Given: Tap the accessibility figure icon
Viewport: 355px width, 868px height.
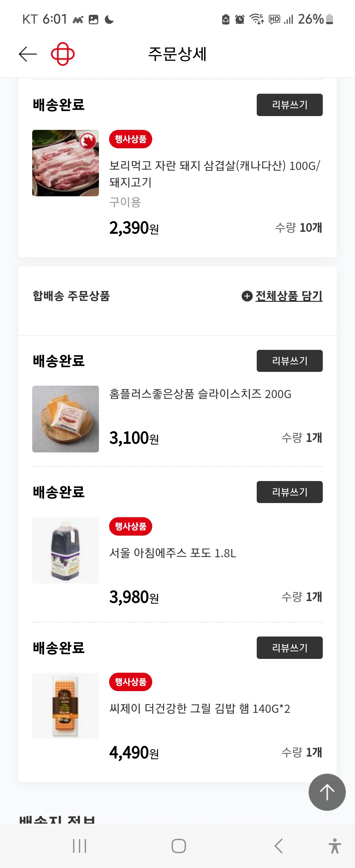Looking at the screenshot, I should point(334,846).
